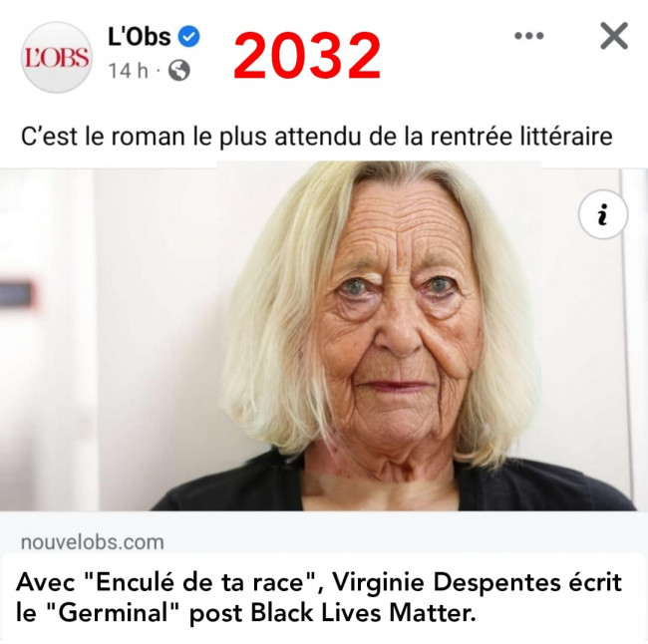Close the post with the X
The width and height of the screenshot is (648, 644).
coord(614,36)
